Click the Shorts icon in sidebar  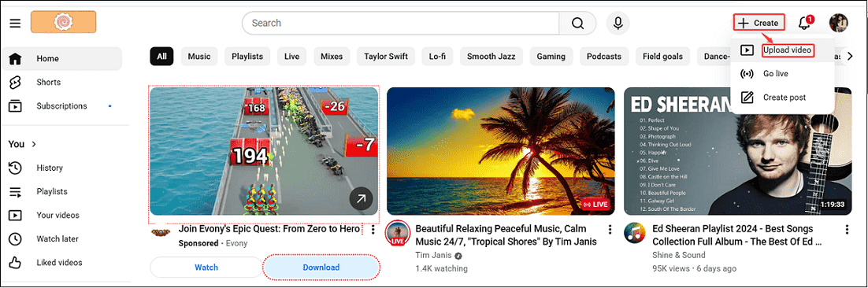pos(16,83)
